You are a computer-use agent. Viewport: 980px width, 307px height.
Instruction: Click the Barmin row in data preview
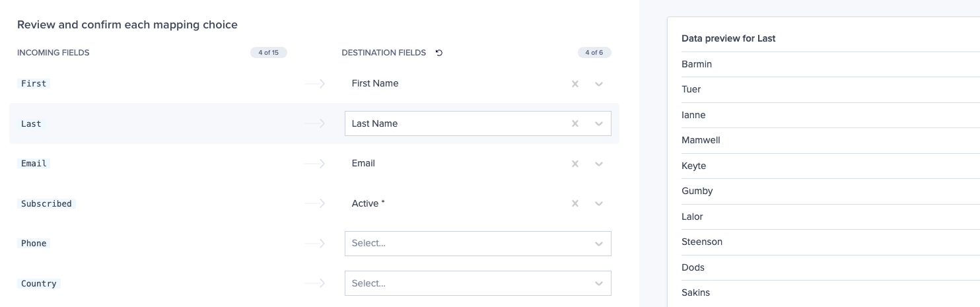point(697,64)
